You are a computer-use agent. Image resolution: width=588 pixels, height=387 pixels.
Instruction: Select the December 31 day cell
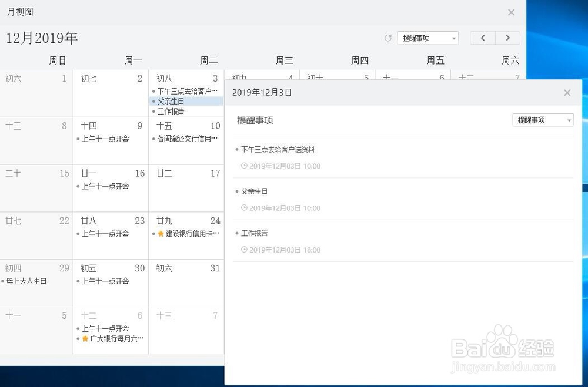point(186,284)
